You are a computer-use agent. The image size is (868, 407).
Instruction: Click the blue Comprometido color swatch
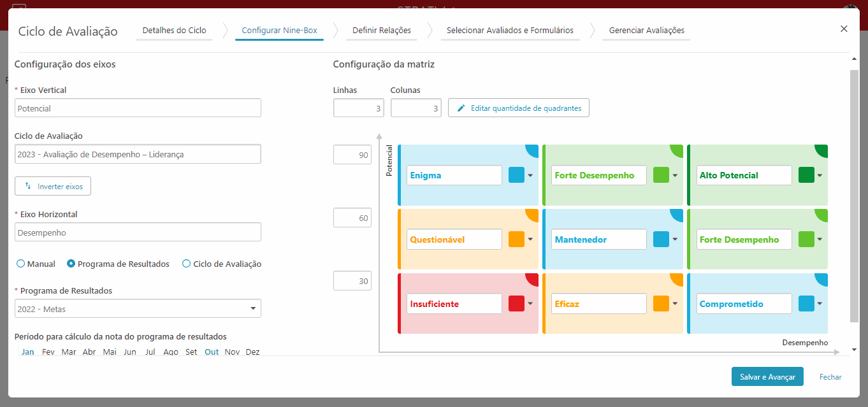pos(806,304)
